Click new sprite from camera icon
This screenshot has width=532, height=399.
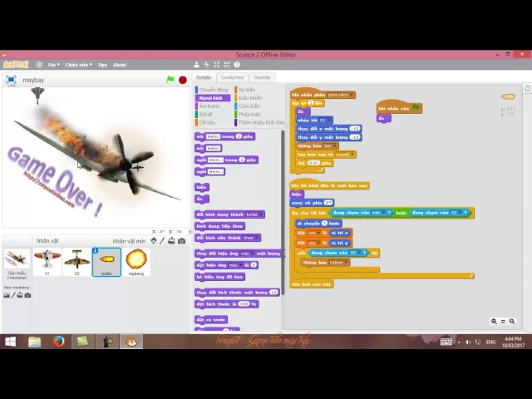pos(182,241)
